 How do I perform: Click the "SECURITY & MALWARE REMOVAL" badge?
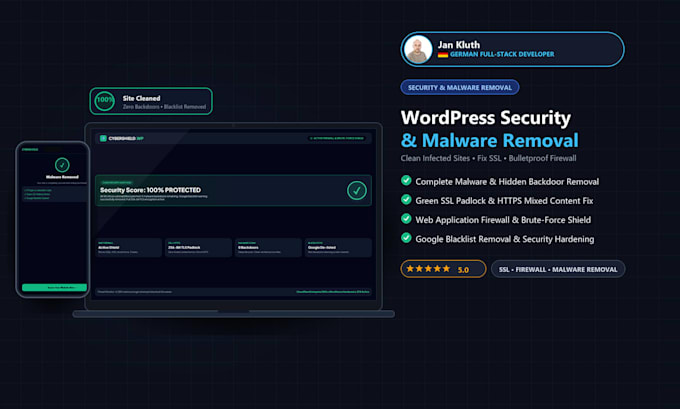tap(460, 88)
